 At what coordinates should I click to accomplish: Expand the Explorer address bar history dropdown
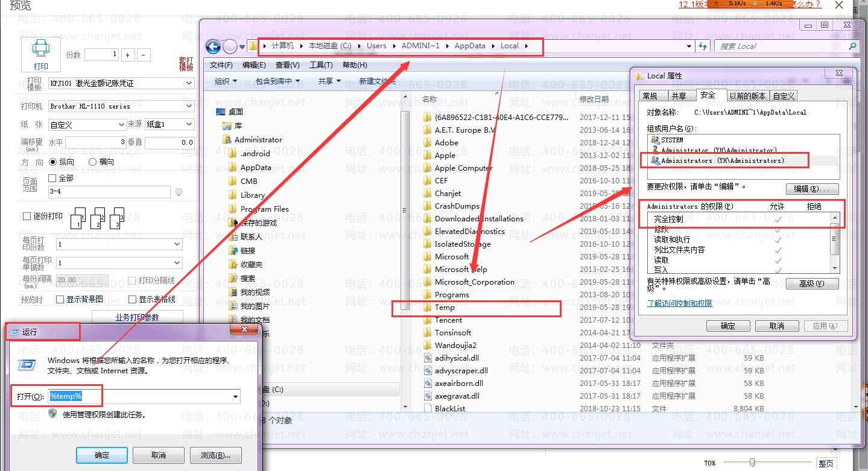[689, 46]
